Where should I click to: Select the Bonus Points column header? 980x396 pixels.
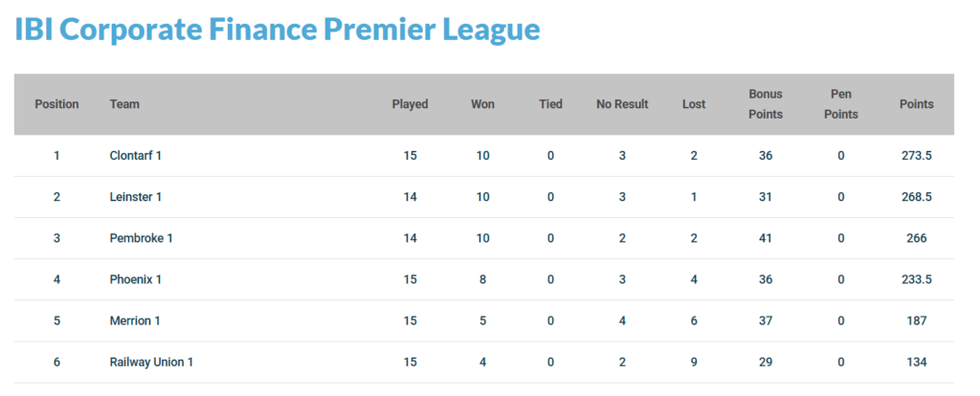pyautogui.click(x=766, y=104)
